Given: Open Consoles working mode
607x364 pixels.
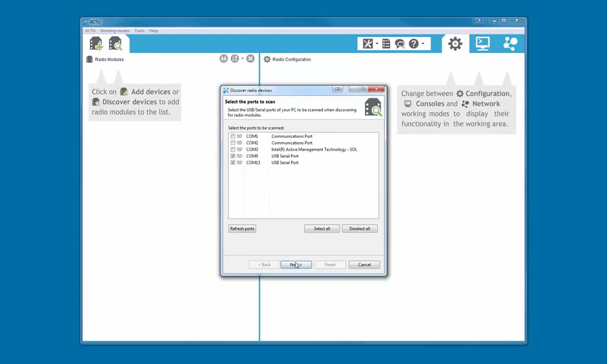Looking at the screenshot, I should (x=482, y=43).
